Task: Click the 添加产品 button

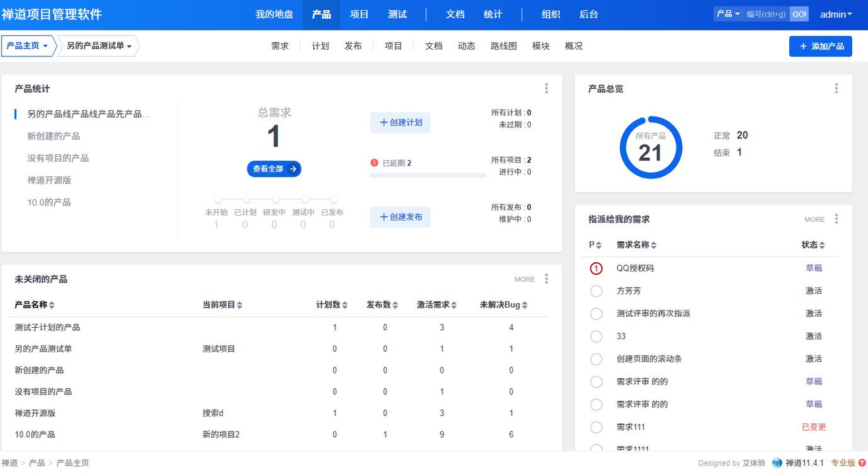Action: click(820, 46)
